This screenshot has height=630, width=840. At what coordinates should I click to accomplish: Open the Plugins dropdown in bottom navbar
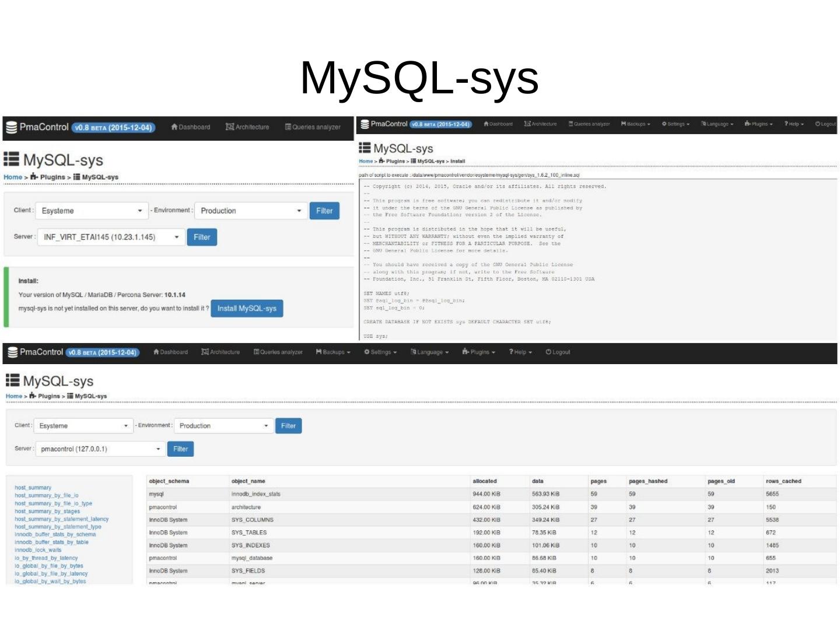click(x=478, y=352)
